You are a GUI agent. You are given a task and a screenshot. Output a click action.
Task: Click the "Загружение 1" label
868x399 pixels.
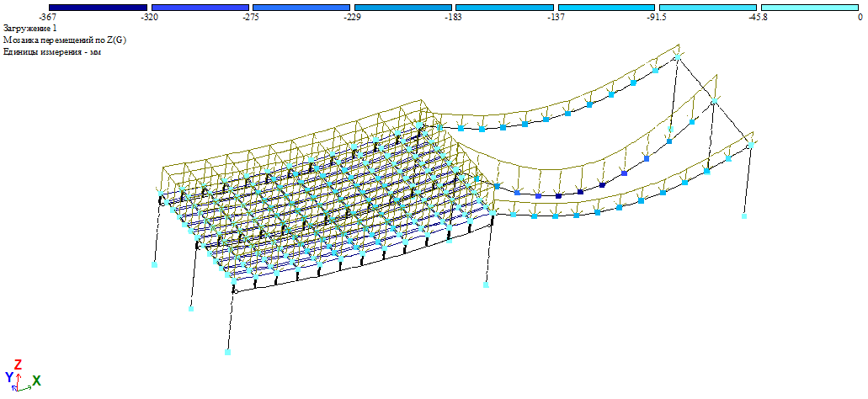click(30, 28)
